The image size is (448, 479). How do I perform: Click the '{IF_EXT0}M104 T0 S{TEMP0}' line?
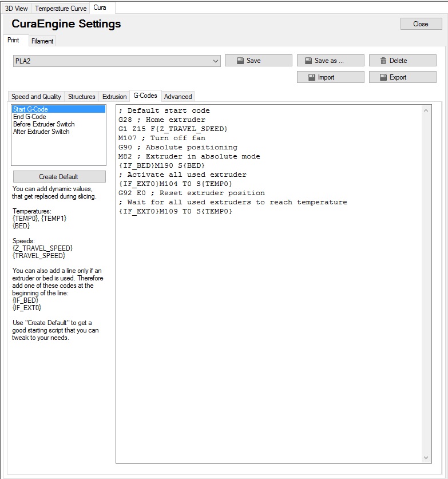pos(175,184)
